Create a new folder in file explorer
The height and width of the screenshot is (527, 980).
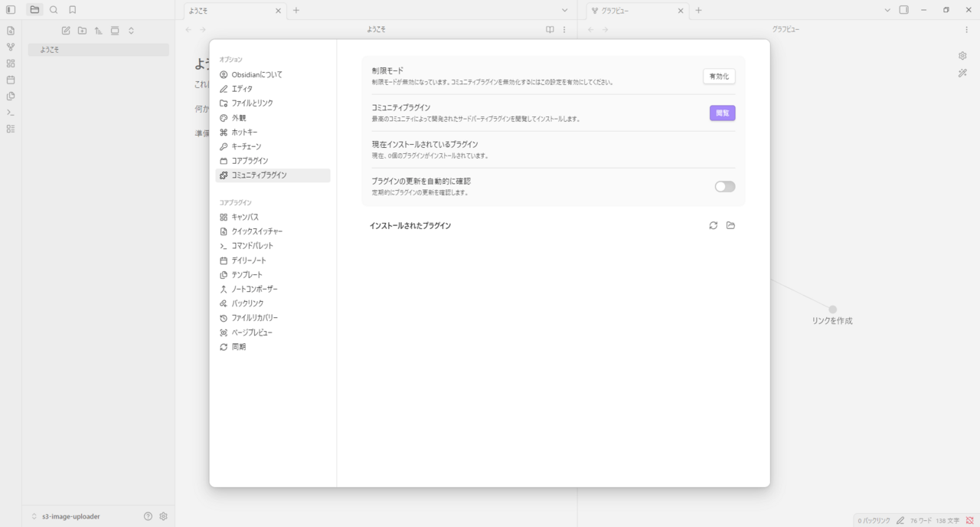pyautogui.click(x=82, y=31)
